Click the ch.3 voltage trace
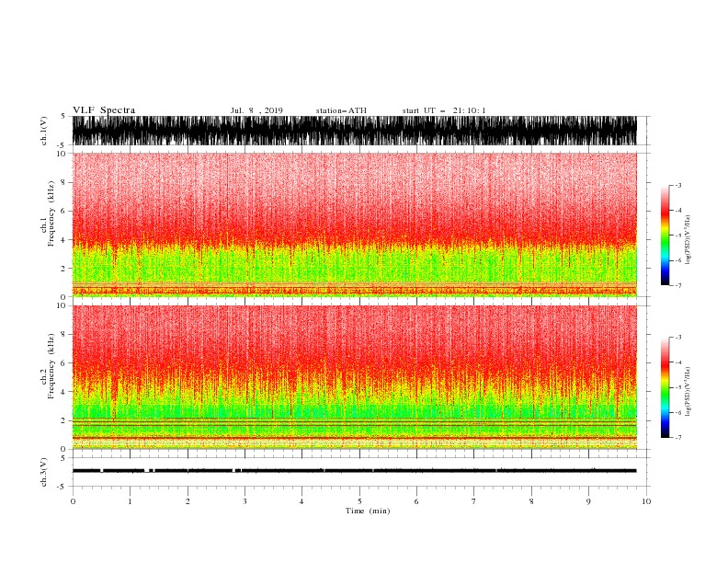Viewport: 728px width, 563px height. [x=354, y=471]
